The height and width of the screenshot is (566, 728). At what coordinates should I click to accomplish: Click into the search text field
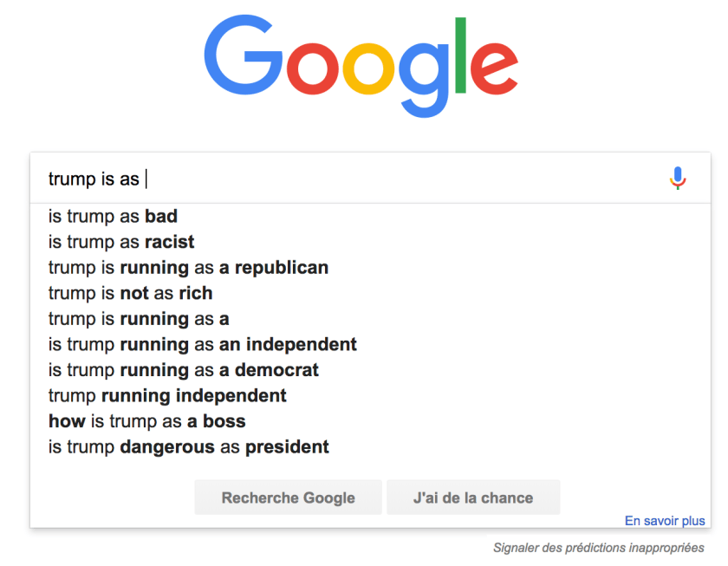[347, 179]
